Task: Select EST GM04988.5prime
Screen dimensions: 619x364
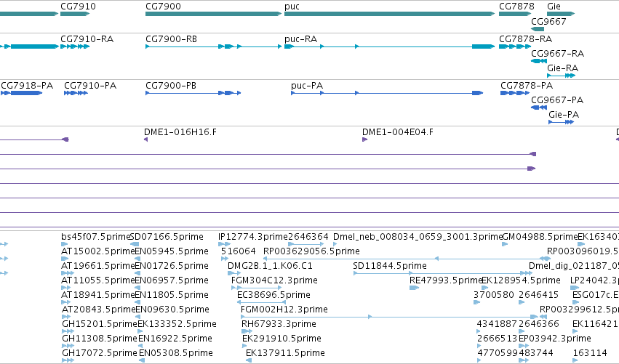Action: tap(540, 237)
